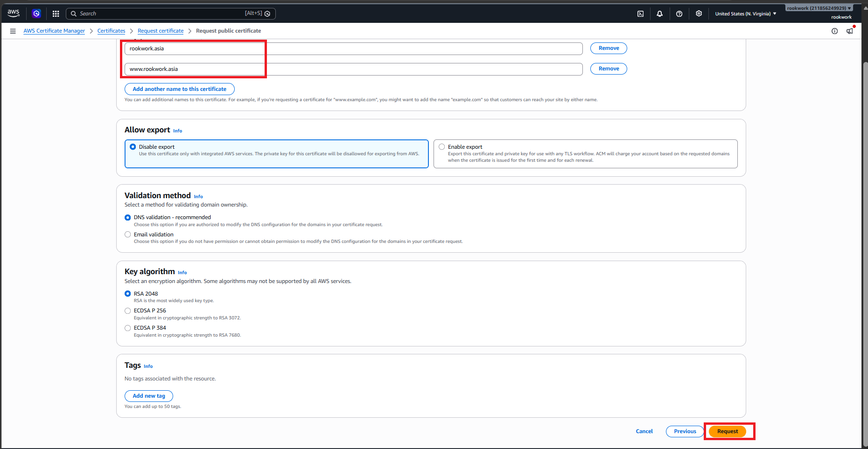Click 'No tags associated with the resource.' text

[170, 379]
